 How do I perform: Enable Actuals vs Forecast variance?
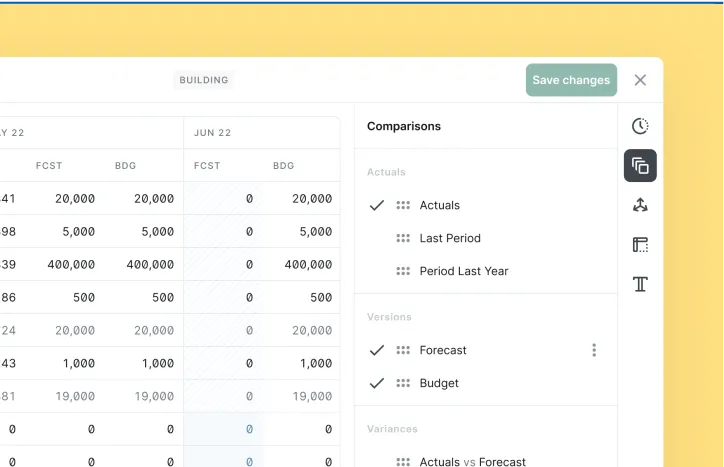472,461
